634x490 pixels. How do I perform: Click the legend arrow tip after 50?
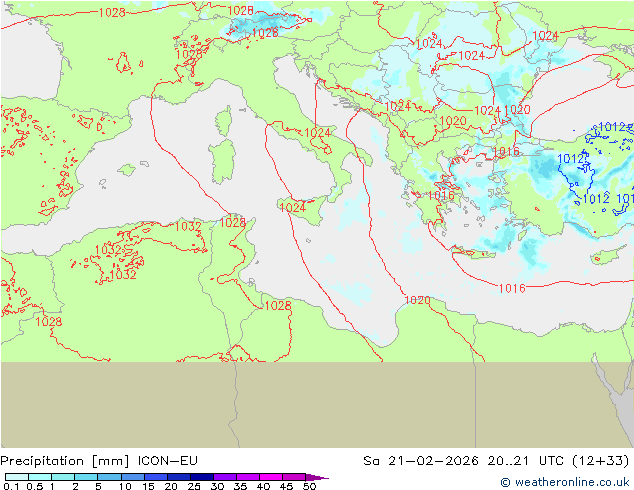click(x=324, y=477)
